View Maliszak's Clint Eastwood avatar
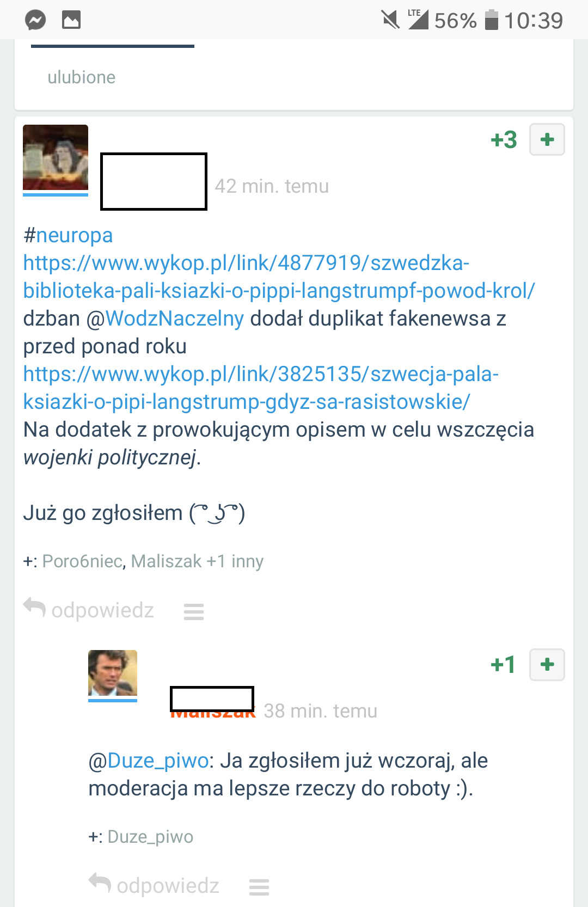Viewport: 588px width, 907px height. [113, 674]
